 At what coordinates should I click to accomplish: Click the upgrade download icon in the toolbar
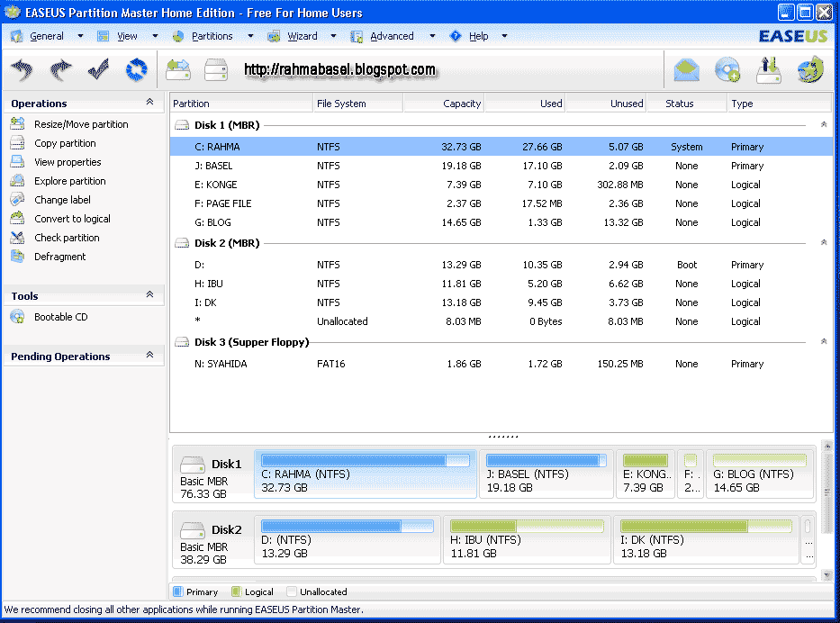pyautogui.click(x=769, y=70)
